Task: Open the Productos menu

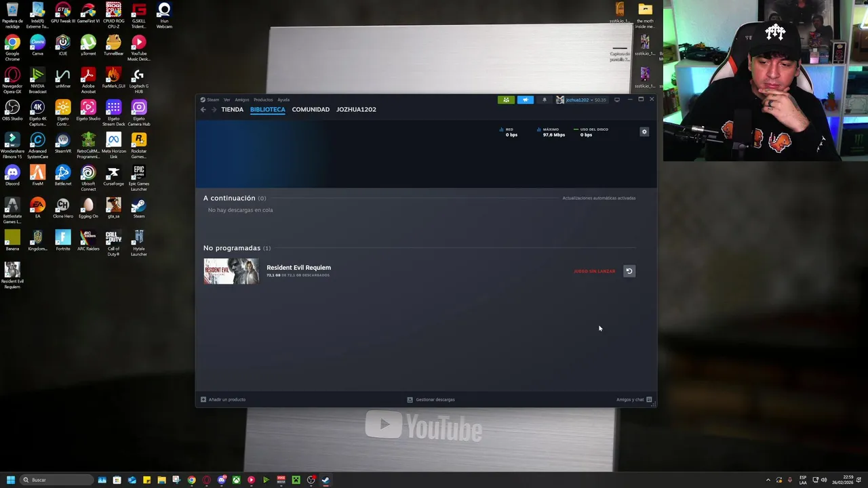Action: (x=263, y=100)
